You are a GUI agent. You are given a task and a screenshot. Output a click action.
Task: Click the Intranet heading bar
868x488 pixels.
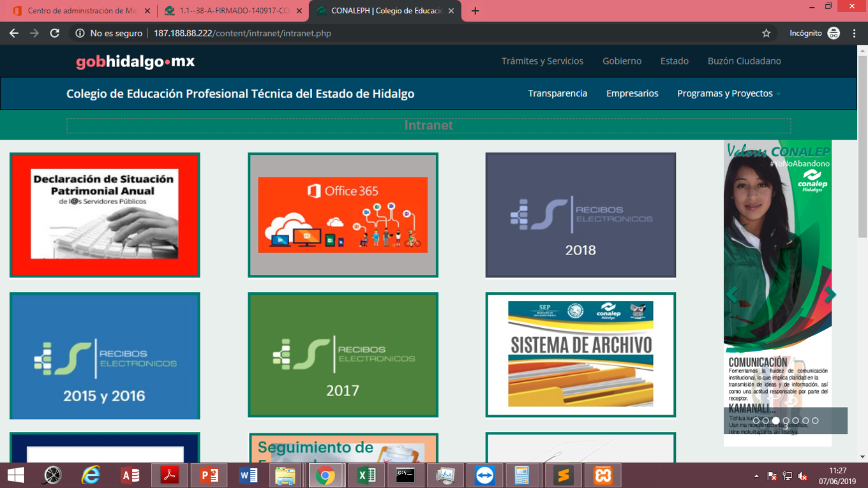pyautogui.click(x=429, y=125)
